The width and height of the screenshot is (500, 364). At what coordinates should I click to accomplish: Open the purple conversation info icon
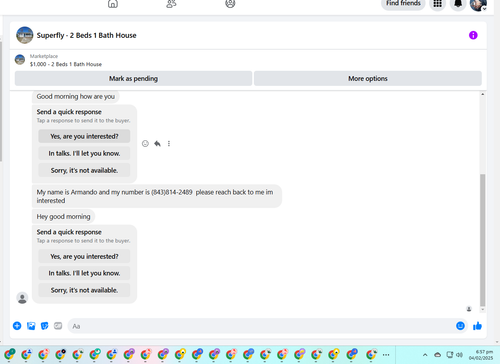(473, 35)
